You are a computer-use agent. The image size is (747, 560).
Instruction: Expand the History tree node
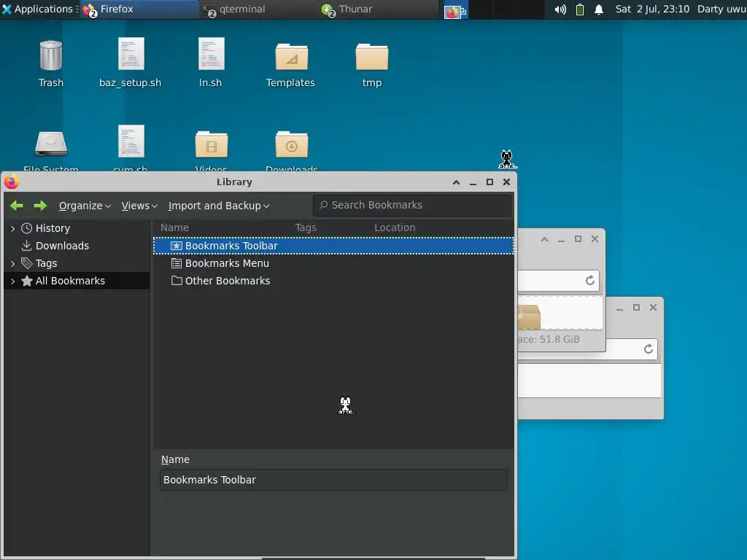click(x=13, y=228)
